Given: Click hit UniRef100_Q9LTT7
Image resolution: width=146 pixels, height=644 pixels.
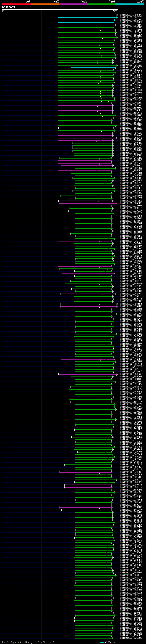Looking at the screenshot, I should coord(131,118).
